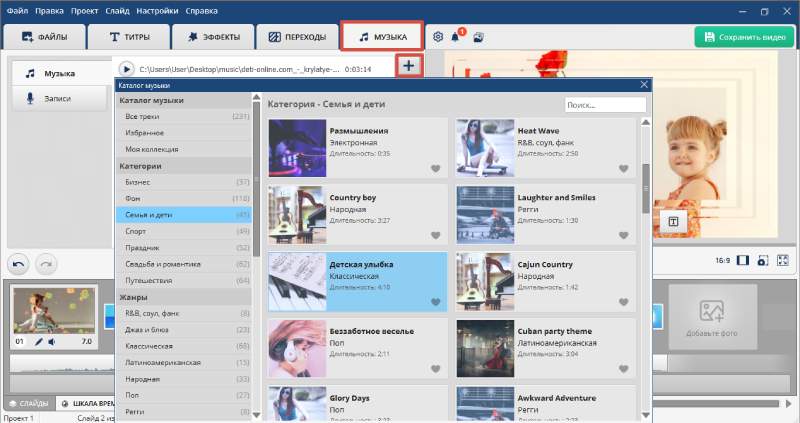Switch to the Музыка tab

tap(382, 37)
